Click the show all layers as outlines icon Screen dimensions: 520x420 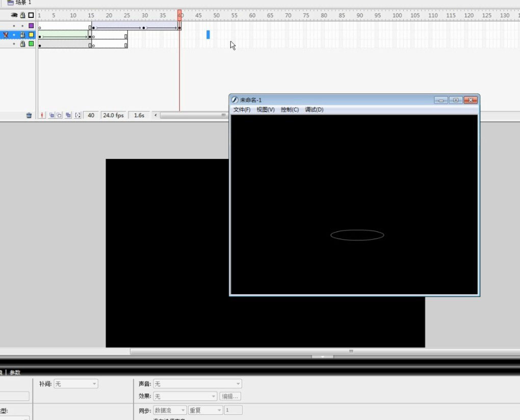click(x=31, y=15)
